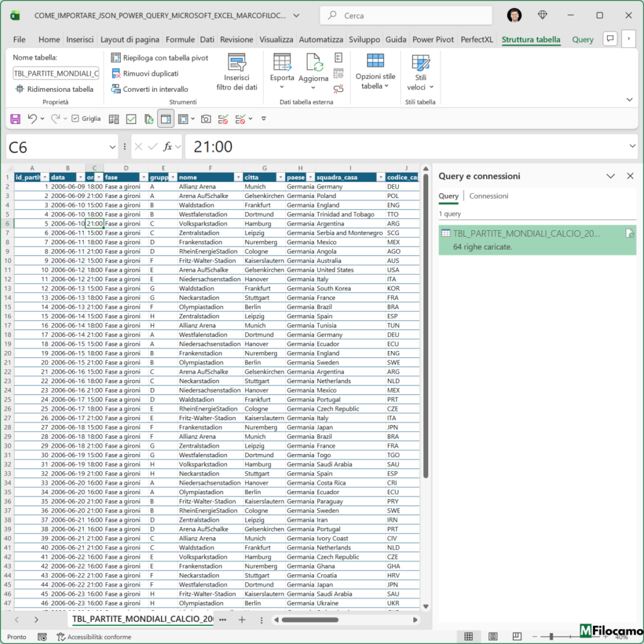
Task: Select the TBL_PARTITE_MONDIALI_CALCIO query in pane
Action: [x=537, y=240]
